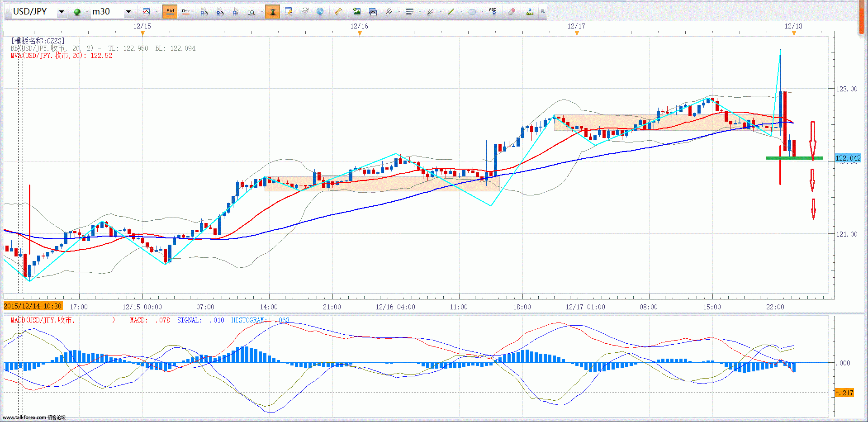Open dropdown arrow beside green ball icon
Viewport: 868px width, 422px height.
86,12
